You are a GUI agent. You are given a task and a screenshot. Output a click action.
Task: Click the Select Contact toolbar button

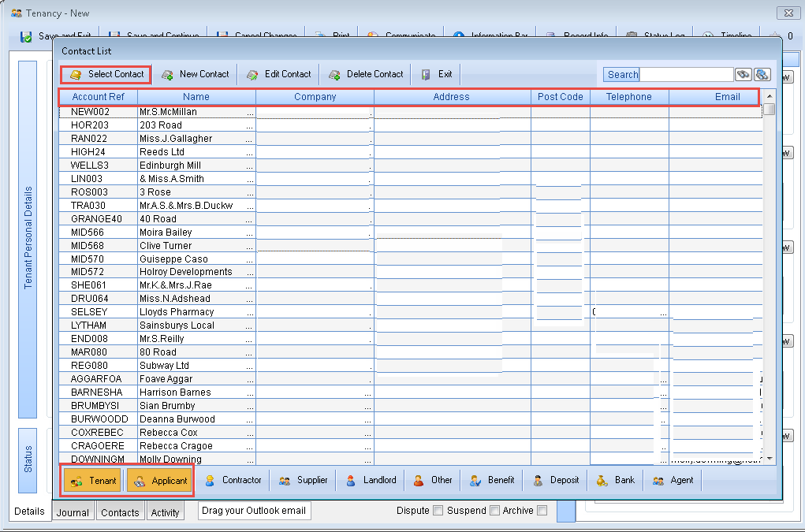point(106,74)
